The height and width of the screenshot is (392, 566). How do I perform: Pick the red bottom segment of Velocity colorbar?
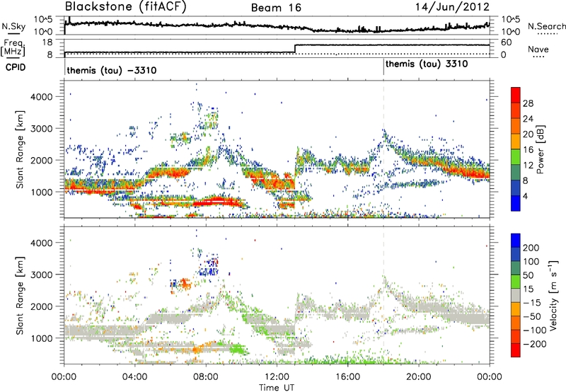click(516, 350)
